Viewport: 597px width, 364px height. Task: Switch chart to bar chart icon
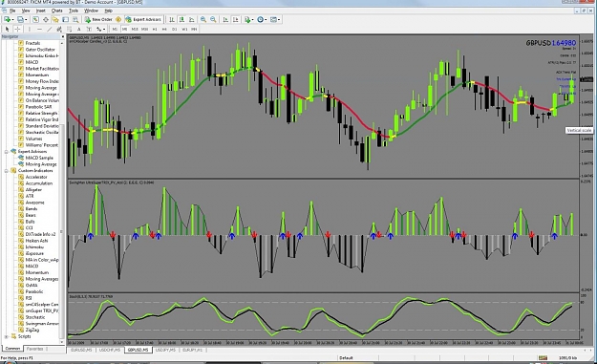[172, 19]
